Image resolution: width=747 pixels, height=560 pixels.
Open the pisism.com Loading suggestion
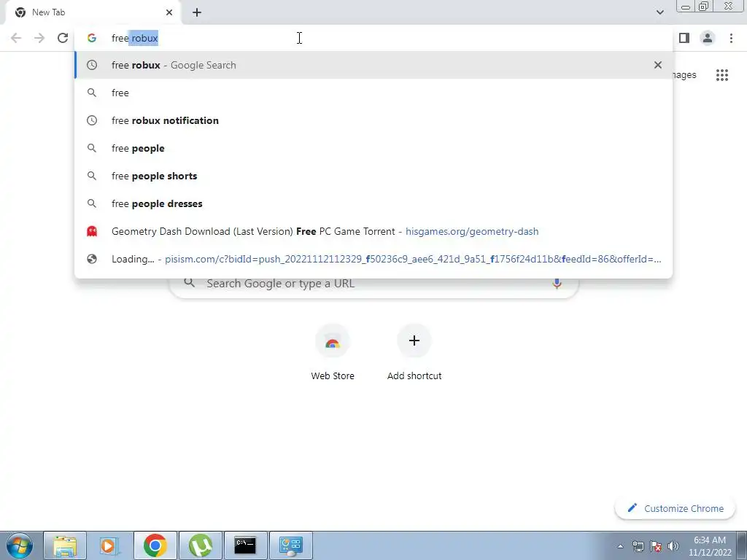point(373,259)
